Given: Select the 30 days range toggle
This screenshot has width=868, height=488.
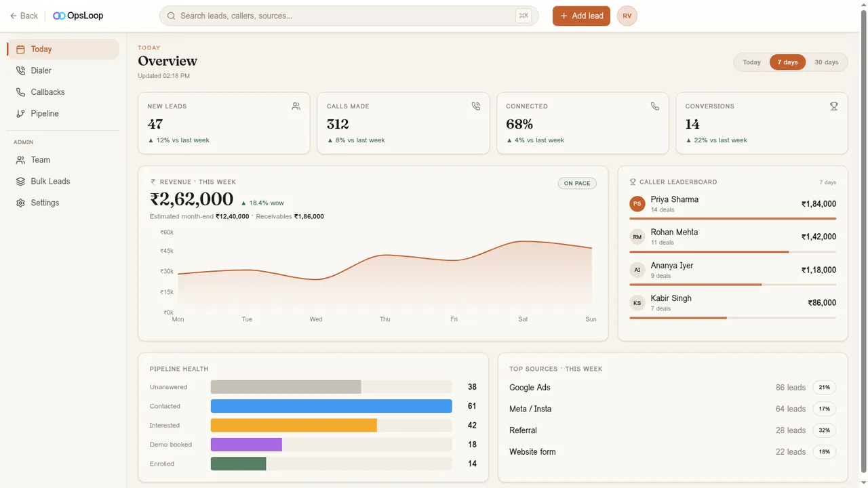Looking at the screenshot, I should [x=827, y=62].
